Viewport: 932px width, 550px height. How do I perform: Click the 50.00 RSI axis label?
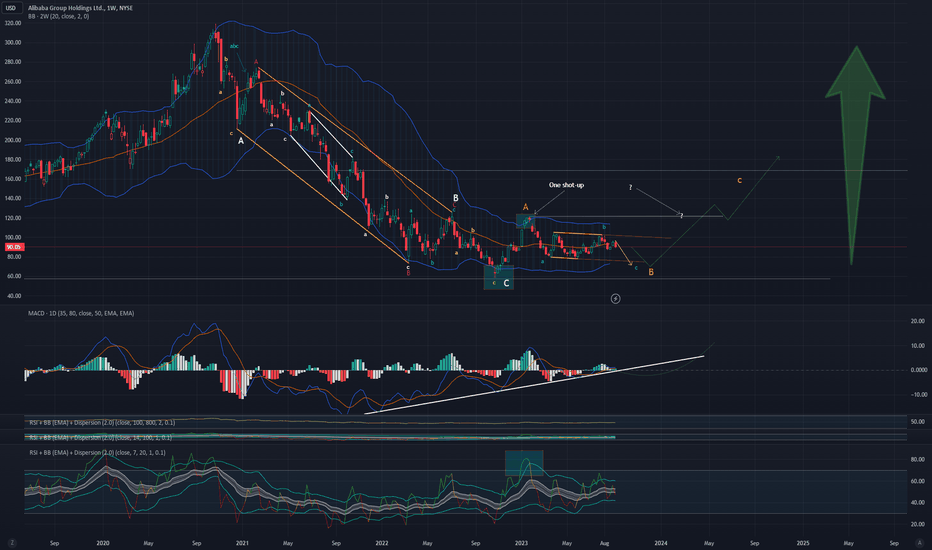click(x=918, y=422)
